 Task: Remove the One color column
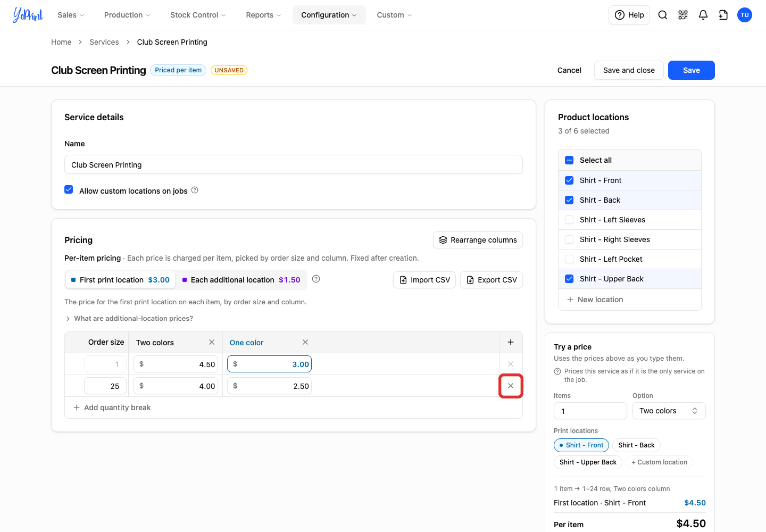pos(305,342)
